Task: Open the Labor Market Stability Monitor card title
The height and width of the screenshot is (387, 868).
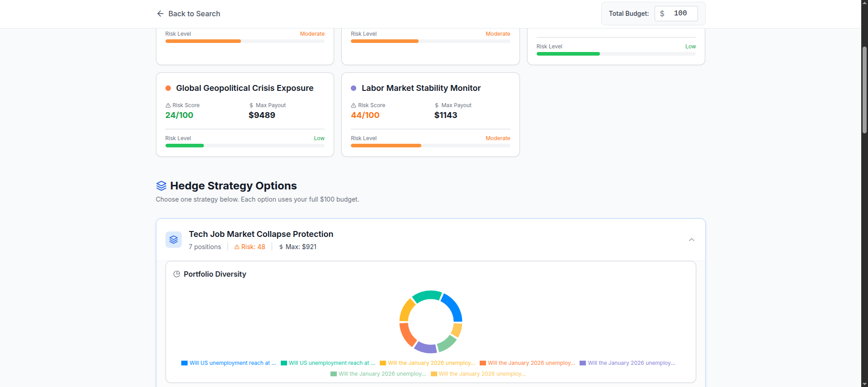Action: pos(421,88)
